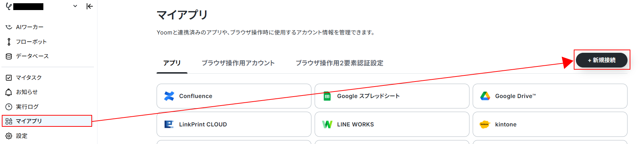
Task: Collapse the sidebar with the arrow icon
Action: (x=90, y=6)
